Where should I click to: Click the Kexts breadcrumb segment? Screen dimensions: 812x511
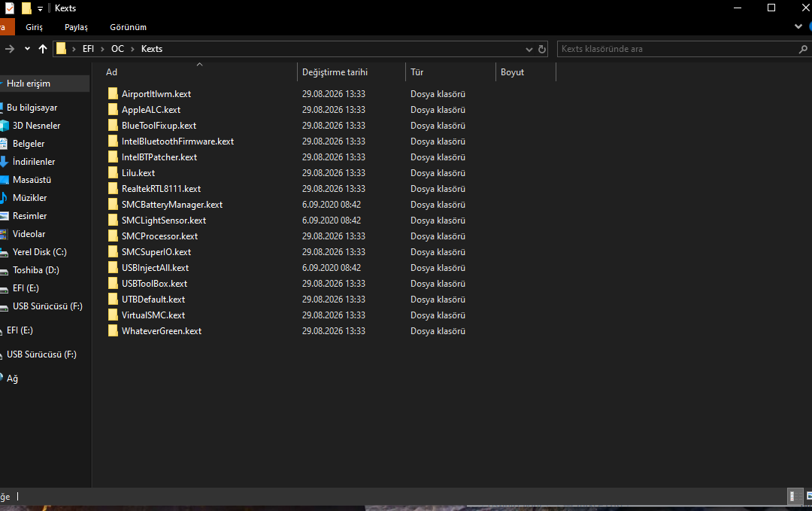(x=152, y=49)
